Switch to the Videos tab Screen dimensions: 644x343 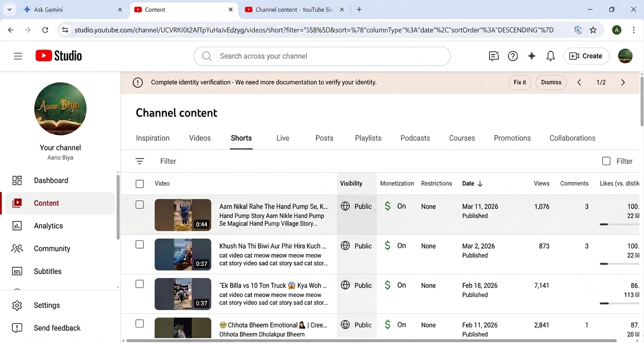coord(200,138)
